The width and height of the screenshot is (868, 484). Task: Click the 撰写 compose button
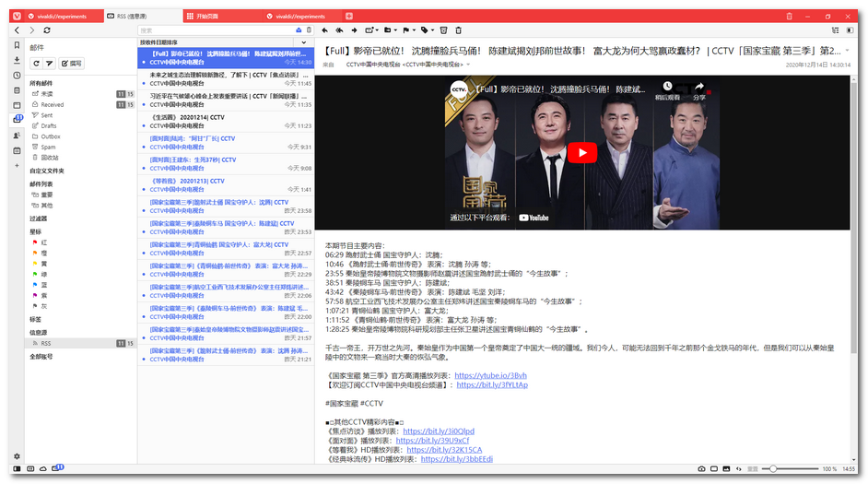coord(71,63)
